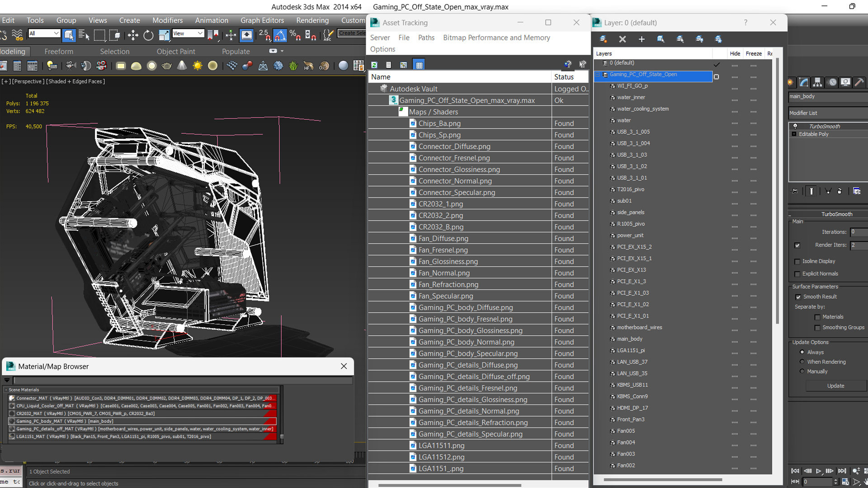Open the ribbon options dropdown arrow
The width and height of the screenshot is (868, 488).
coord(282,51)
